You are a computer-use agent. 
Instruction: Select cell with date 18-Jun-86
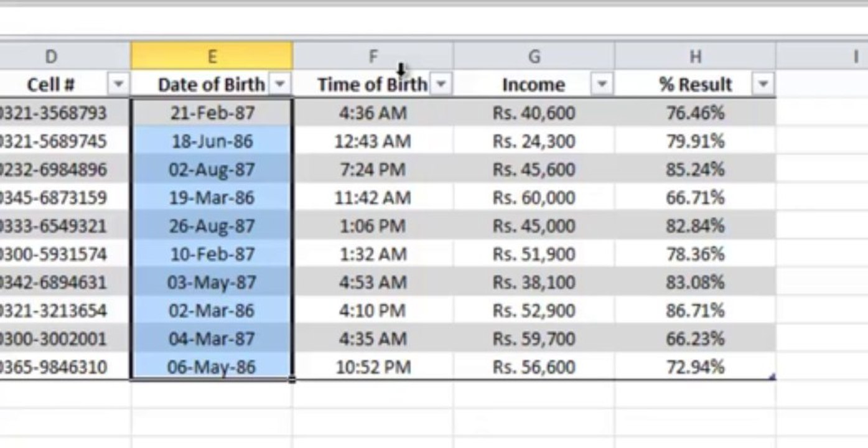pyautogui.click(x=212, y=141)
